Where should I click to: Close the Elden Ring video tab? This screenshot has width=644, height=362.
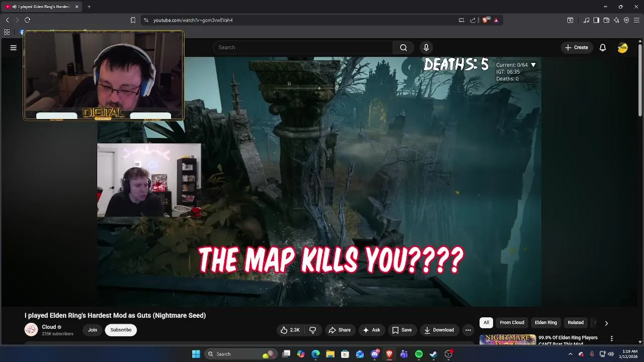coord(76,7)
